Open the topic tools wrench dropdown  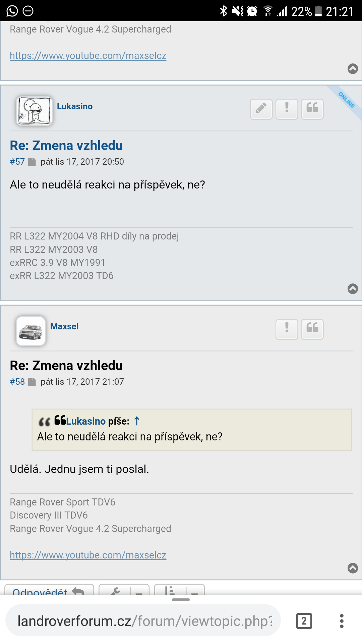pos(124,590)
